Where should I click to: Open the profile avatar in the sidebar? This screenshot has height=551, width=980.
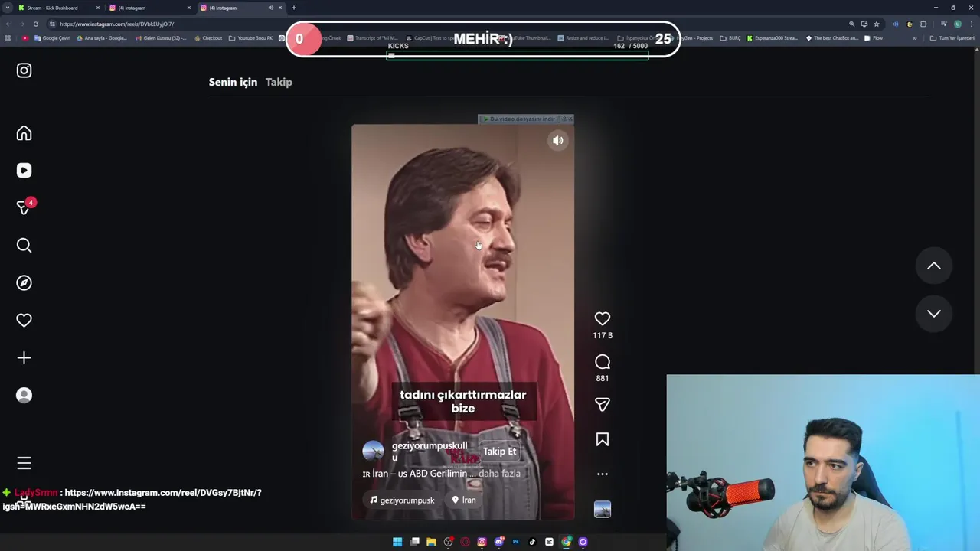coord(24,395)
